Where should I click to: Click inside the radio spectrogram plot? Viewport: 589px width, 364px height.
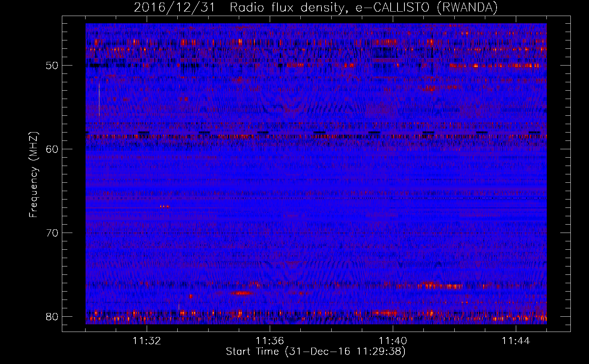point(316,174)
